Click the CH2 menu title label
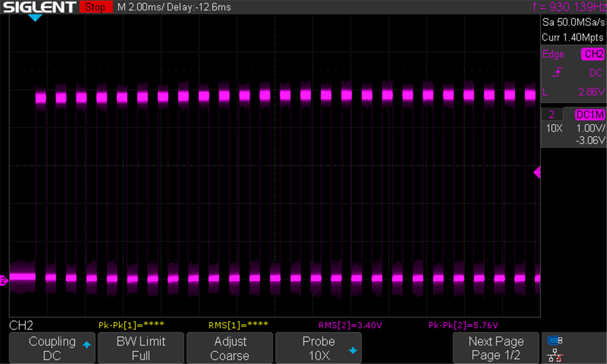The width and height of the screenshot is (607, 364). 21,325
